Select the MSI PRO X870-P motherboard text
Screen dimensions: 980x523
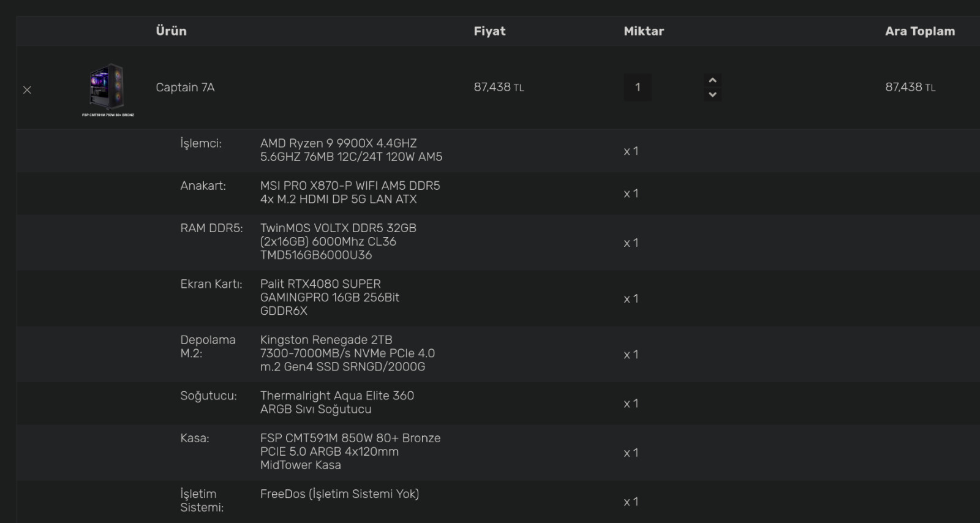pos(350,192)
